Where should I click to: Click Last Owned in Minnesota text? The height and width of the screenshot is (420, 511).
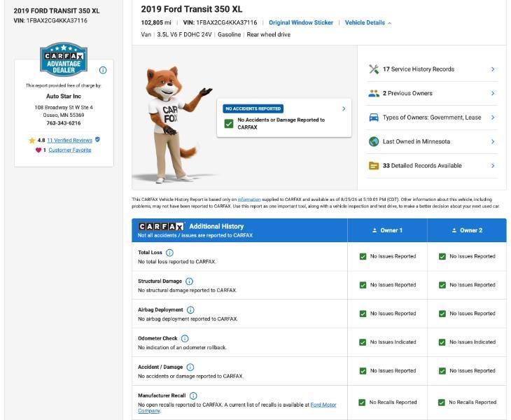416,141
